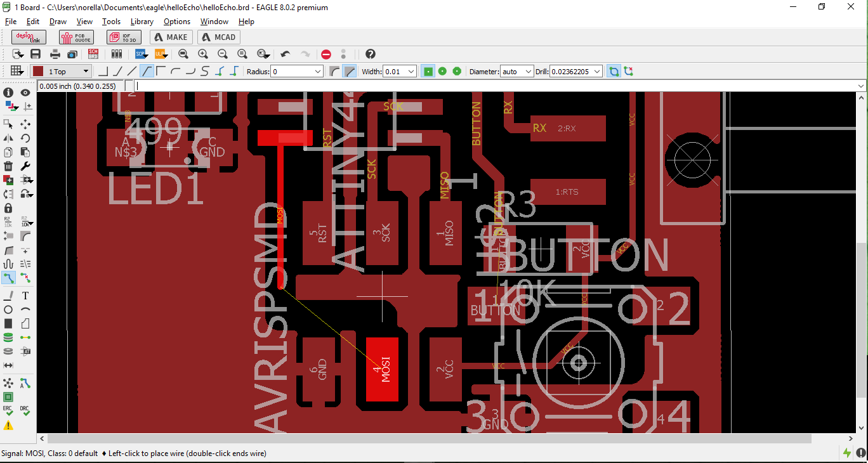
Task: Expand the command line history dropdown
Action: [861, 86]
